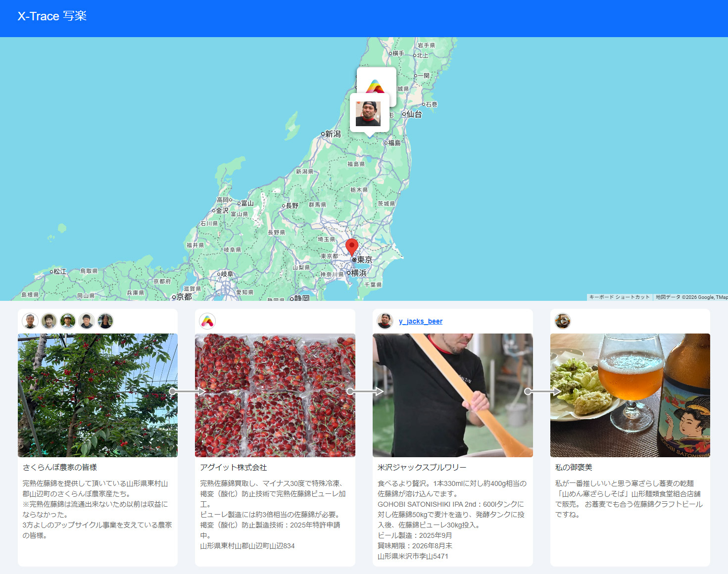Screen dimensions: 728x574
Task: Click the X-Trace 写楽 header title
Action: pos(52,16)
